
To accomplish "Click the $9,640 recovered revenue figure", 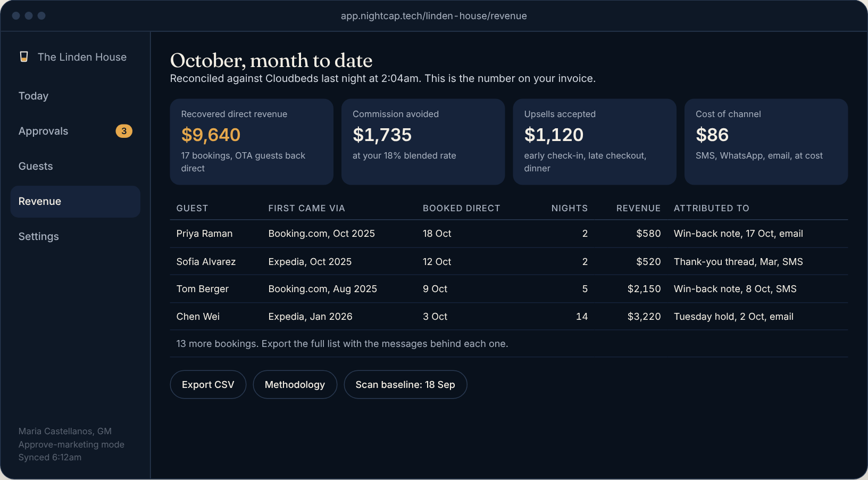I will 211,135.
